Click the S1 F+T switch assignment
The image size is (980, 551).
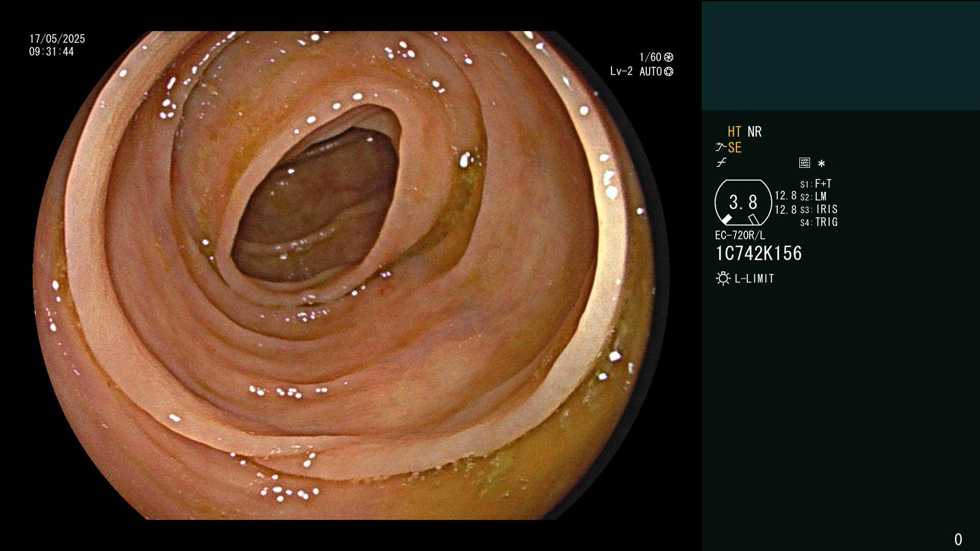(x=816, y=184)
